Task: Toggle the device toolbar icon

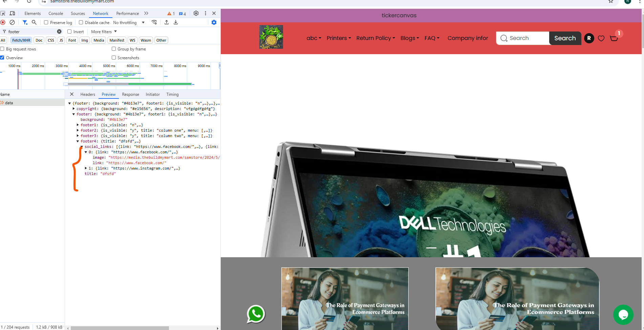Action: 12,14
